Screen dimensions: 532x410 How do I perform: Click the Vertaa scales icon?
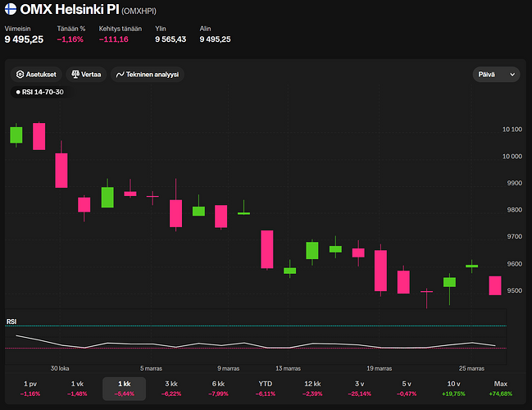76,74
